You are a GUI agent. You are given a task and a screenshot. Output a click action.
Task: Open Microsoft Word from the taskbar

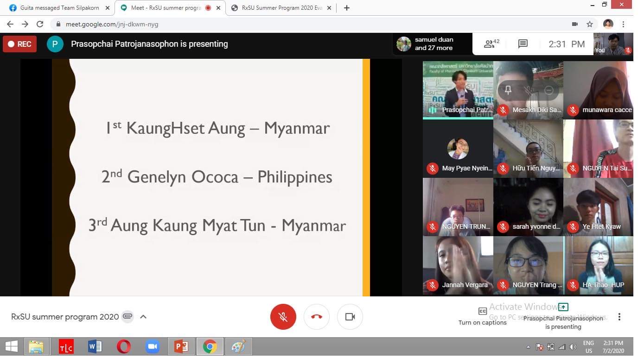[95, 346]
